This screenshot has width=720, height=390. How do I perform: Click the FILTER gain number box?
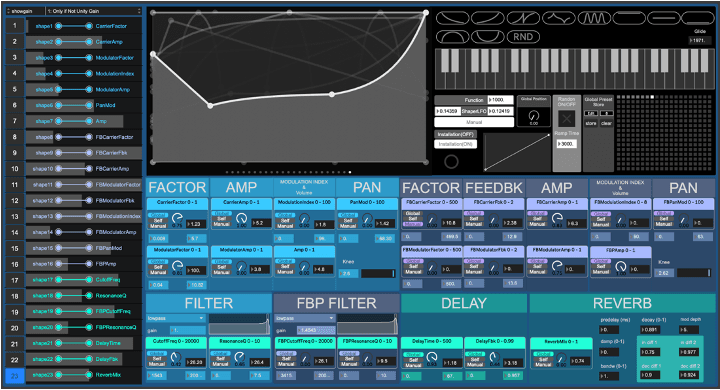188,330
